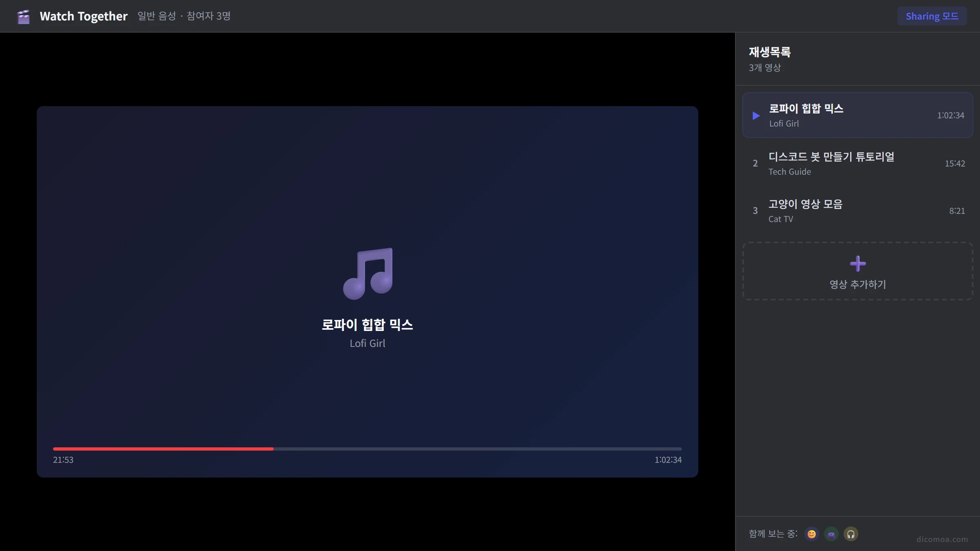Click number 3 of the playlist
The width and height of the screenshot is (980, 551).
[755, 211]
